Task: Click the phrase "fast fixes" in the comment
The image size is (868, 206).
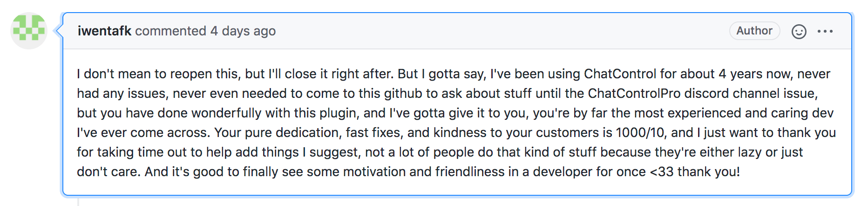Action: [x=373, y=132]
